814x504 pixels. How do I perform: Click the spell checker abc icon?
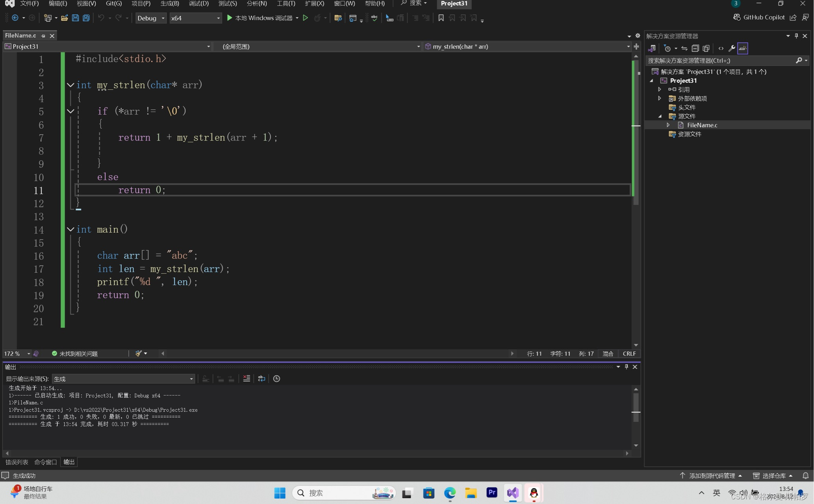pyautogui.click(x=374, y=18)
